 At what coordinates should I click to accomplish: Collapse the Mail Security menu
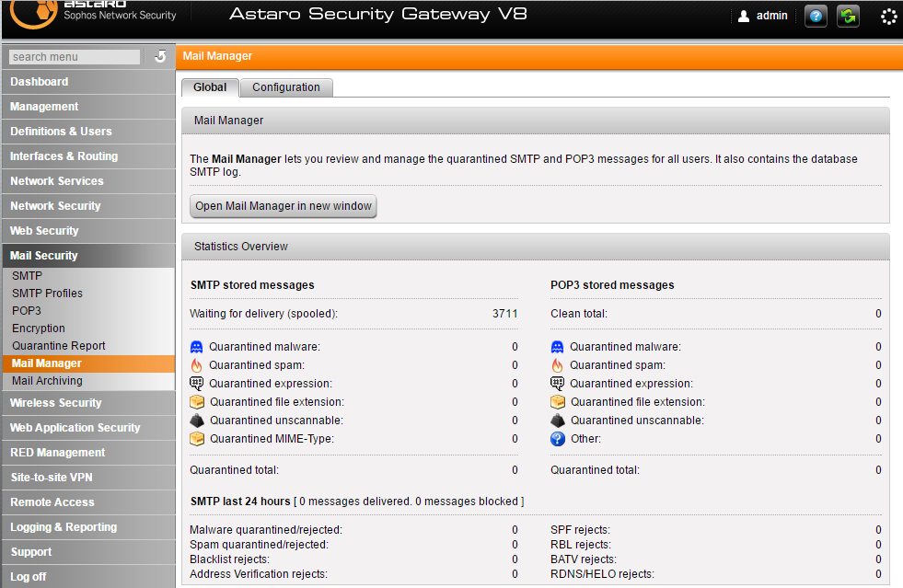pyautogui.click(x=88, y=255)
